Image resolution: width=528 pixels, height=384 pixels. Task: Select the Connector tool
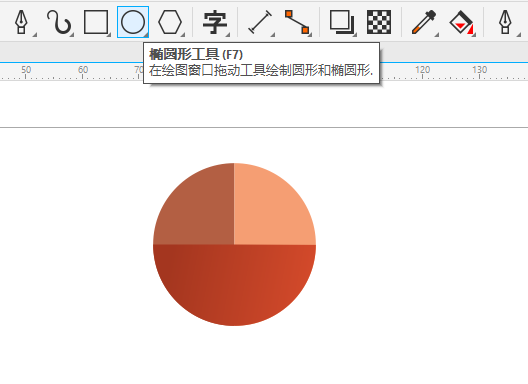pyautogui.click(x=297, y=22)
